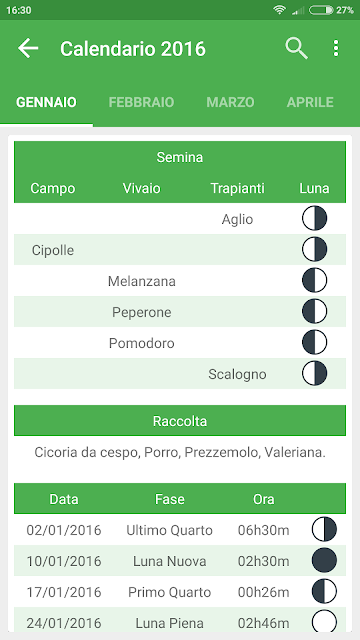360x640 pixels.
Task: Tap the back arrow icon
Action: pos(28,49)
